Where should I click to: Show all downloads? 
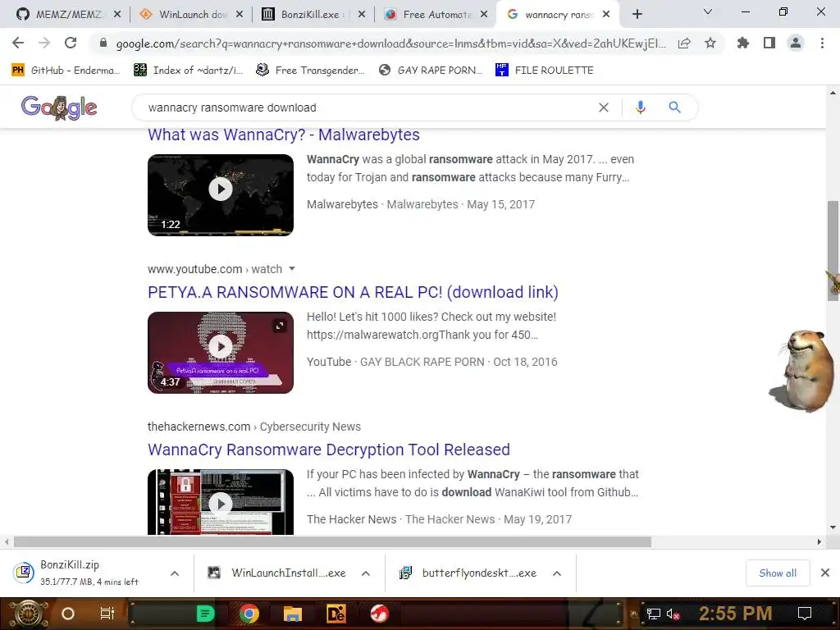pyautogui.click(x=778, y=573)
